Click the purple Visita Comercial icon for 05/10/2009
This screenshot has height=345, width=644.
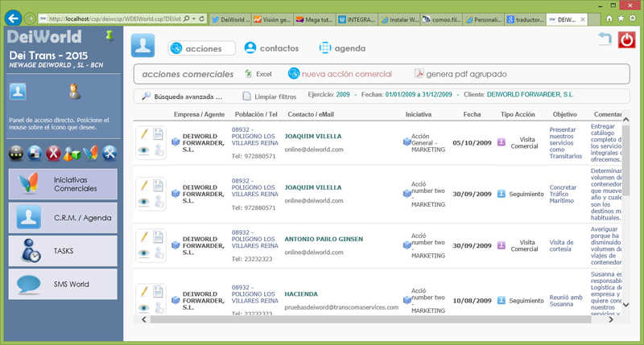tap(501, 142)
